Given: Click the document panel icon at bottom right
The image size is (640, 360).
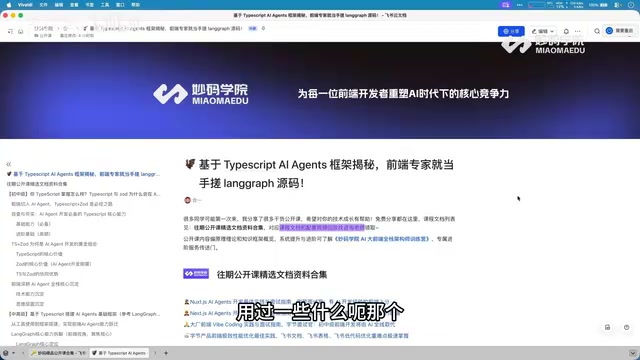Looking at the screenshot, I should tap(607, 327).
